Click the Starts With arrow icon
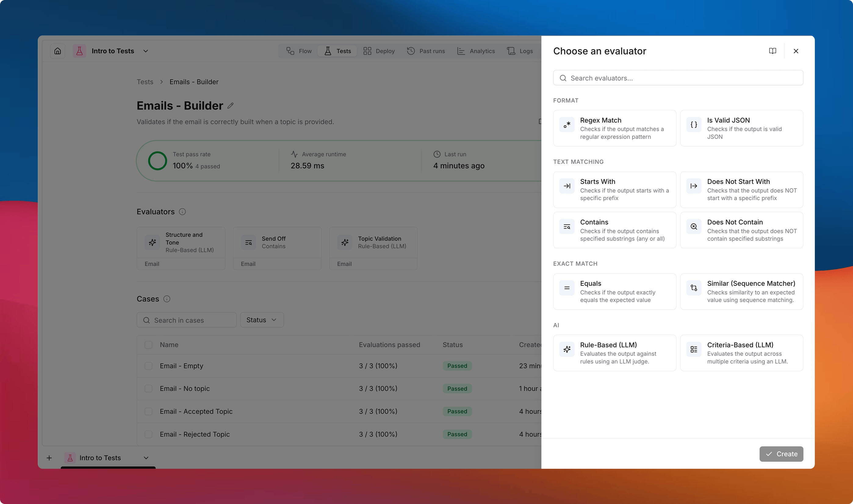The image size is (853, 504). tap(567, 186)
